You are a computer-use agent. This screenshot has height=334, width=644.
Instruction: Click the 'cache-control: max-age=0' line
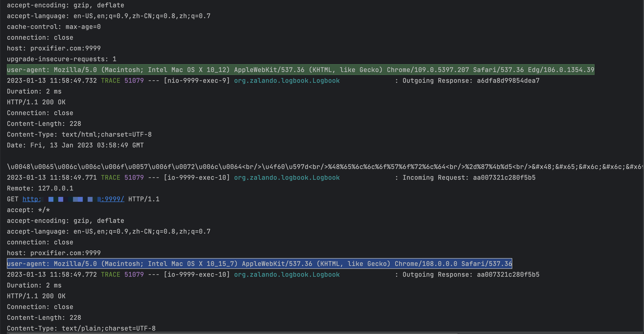pos(54,27)
